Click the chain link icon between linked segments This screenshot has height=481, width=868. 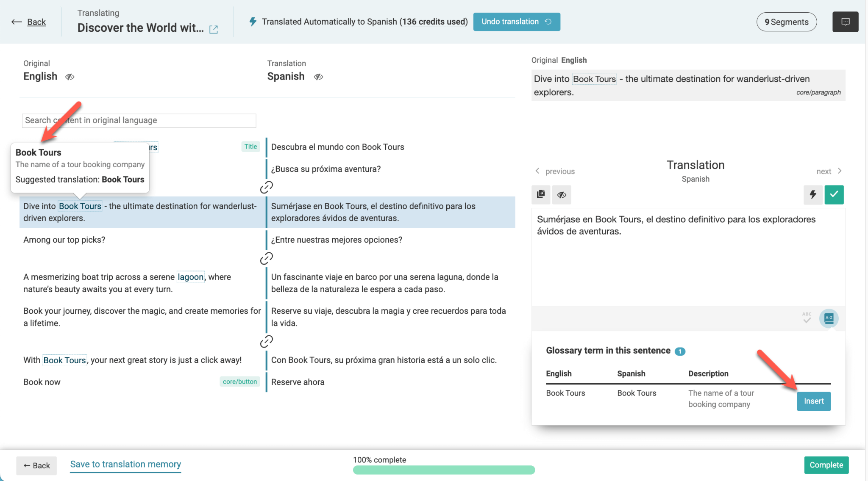[x=266, y=187]
